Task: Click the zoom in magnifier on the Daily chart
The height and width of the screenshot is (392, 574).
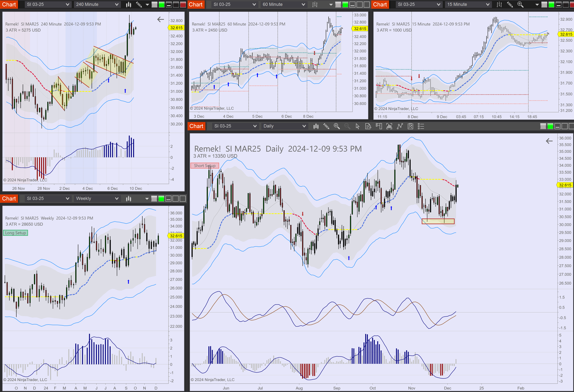Action: [336, 126]
